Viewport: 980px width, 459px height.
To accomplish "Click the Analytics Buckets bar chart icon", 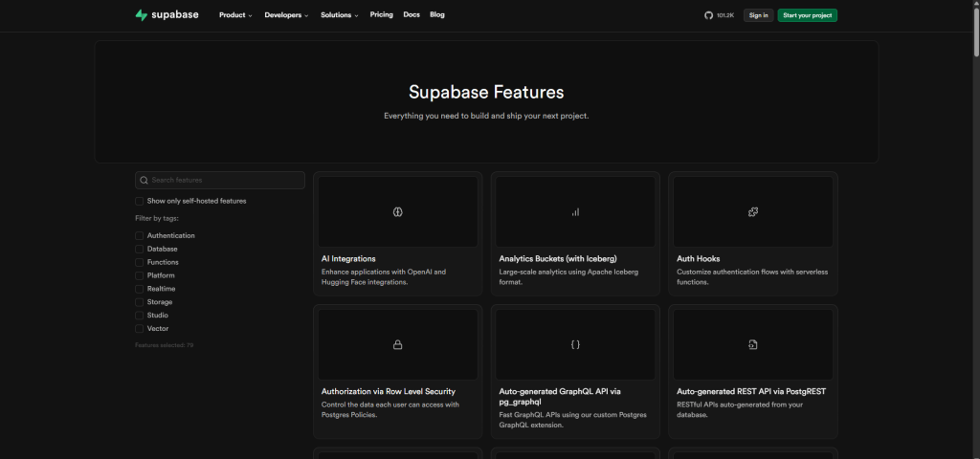I will pyautogui.click(x=575, y=211).
